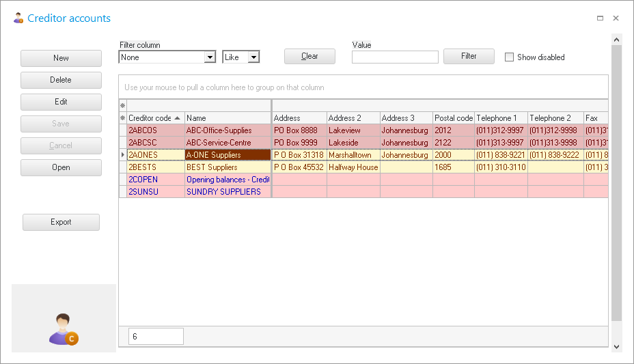Open the Filter column dropdown
634x364 pixels.
pos(210,57)
